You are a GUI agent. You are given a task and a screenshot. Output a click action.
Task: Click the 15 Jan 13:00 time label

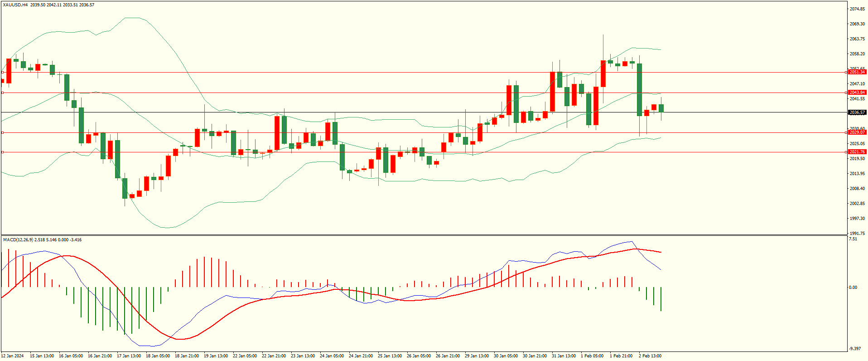pos(42,356)
